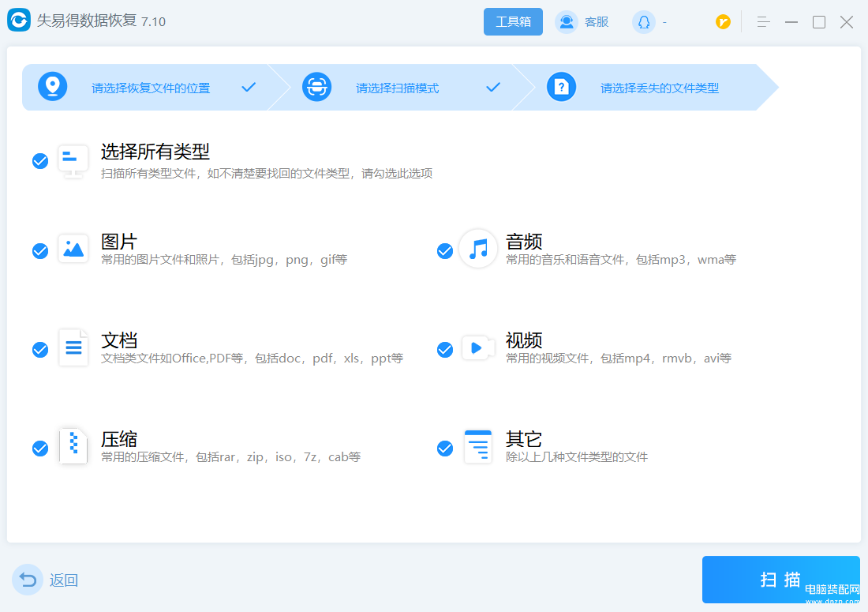
Task: Click the video file type icon
Action: pyautogui.click(x=478, y=347)
